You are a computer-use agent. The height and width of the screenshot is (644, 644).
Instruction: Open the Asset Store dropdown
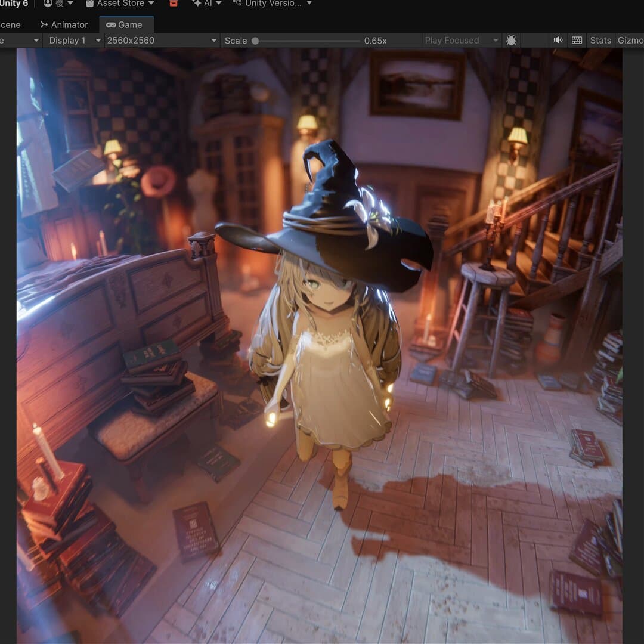pos(120,4)
